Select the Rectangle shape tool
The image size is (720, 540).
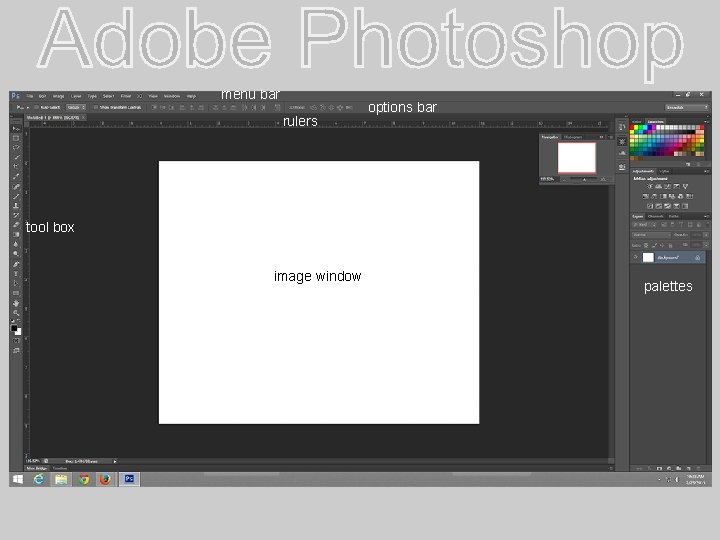16,293
